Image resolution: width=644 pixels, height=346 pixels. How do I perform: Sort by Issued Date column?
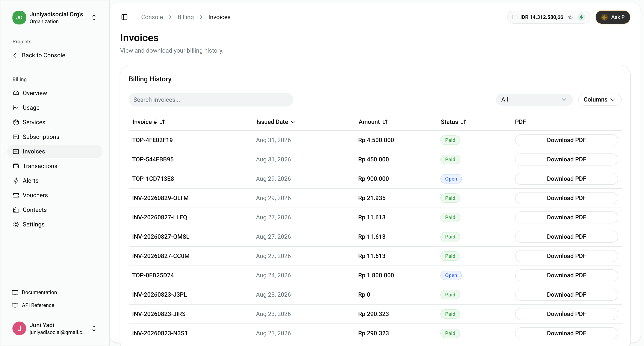tap(276, 122)
